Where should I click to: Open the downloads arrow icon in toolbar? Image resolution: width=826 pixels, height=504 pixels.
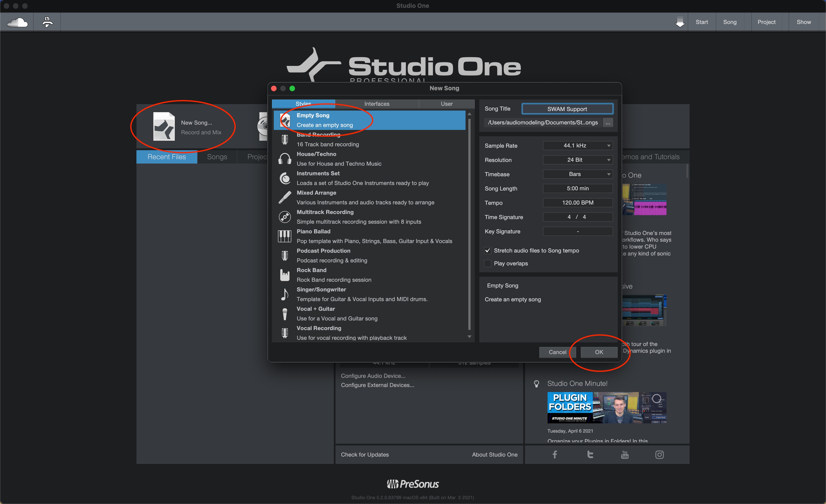coord(679,22)
